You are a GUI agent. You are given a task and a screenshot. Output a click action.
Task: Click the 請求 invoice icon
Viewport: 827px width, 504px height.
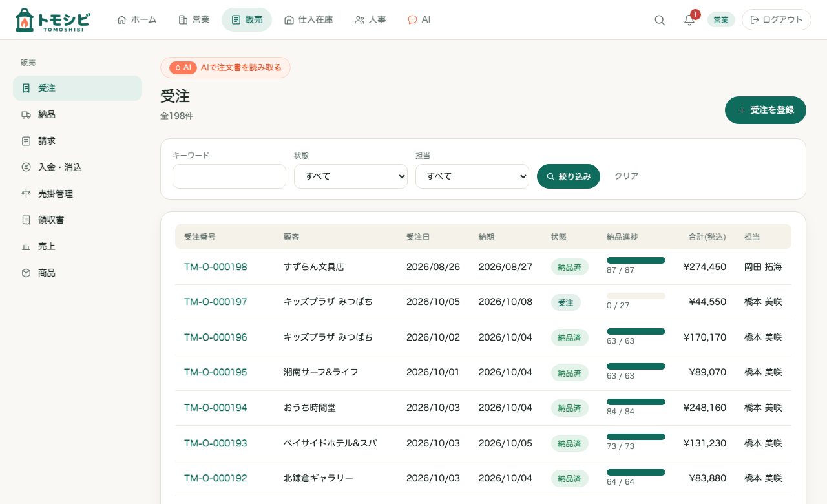point(26,141)
